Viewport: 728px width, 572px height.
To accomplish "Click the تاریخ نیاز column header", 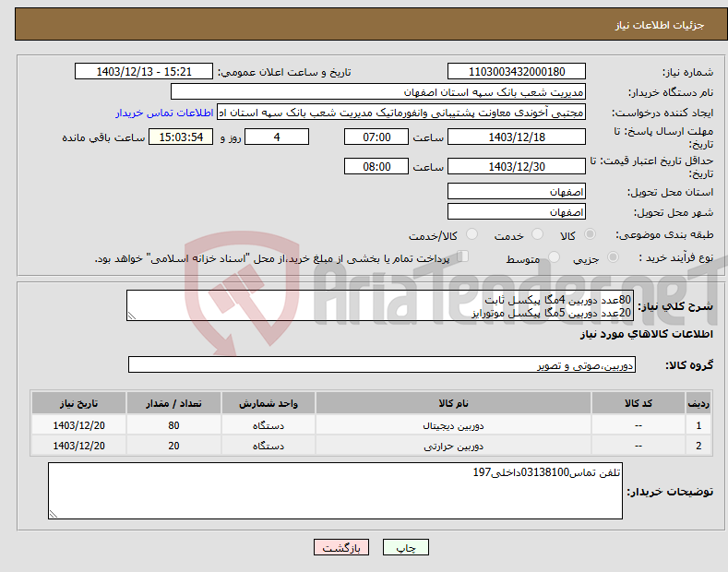I will (x=79, y=403).
